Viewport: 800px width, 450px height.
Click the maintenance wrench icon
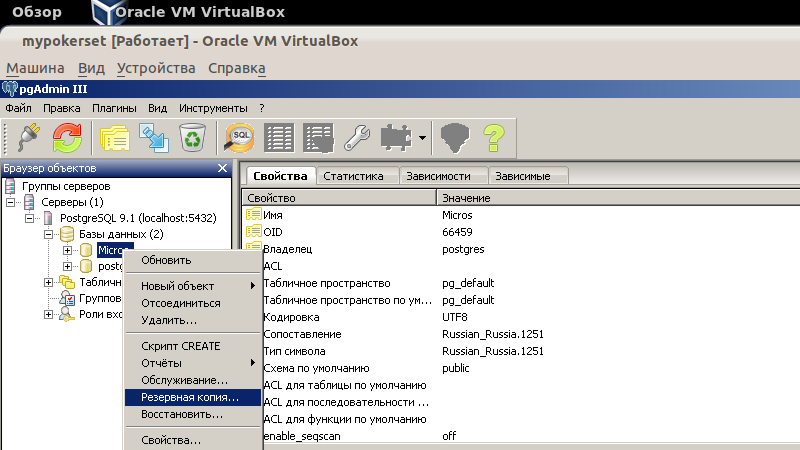point(357,137)
